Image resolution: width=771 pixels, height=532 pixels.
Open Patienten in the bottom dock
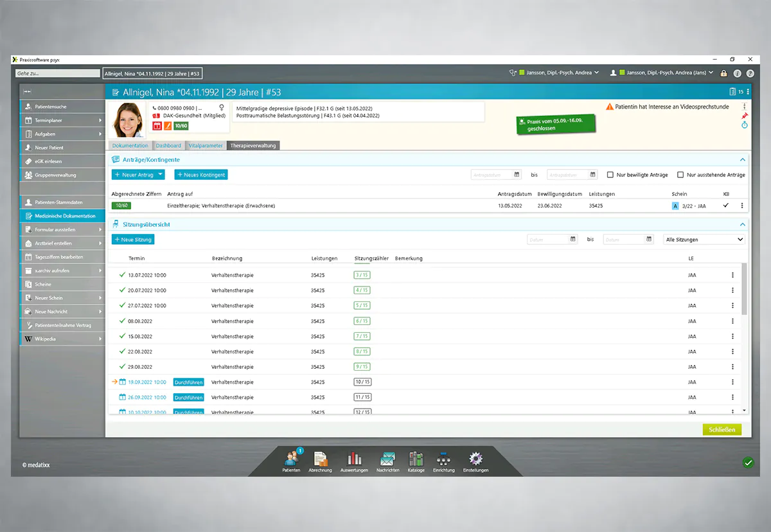[291, 461]
